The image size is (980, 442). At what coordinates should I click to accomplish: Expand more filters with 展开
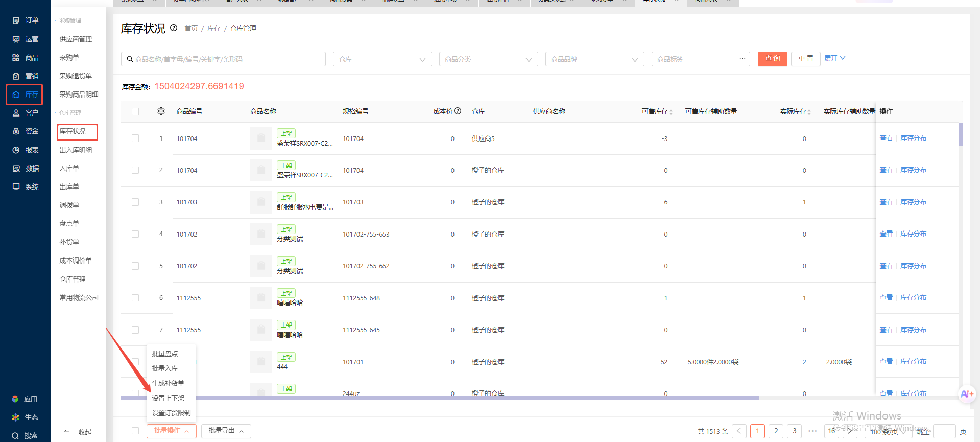coord(835,58)
